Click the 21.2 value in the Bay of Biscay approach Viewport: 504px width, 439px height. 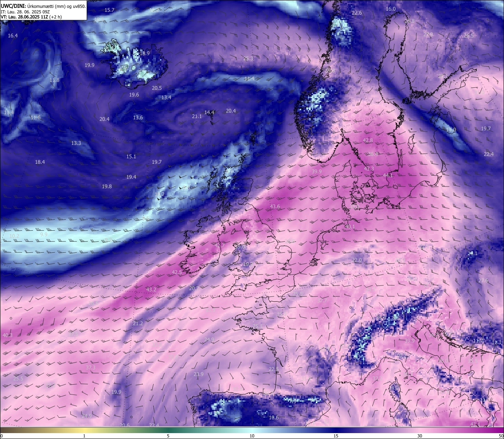138,324
